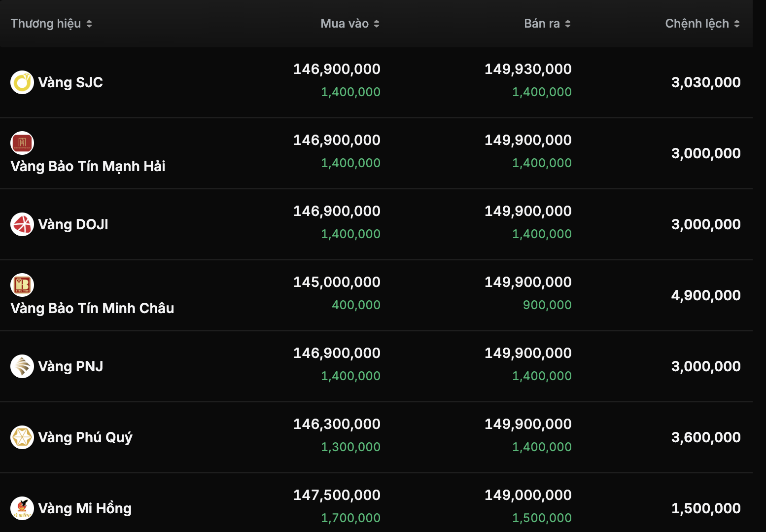Click Minh Châu difference value 4,900,000

706,295
